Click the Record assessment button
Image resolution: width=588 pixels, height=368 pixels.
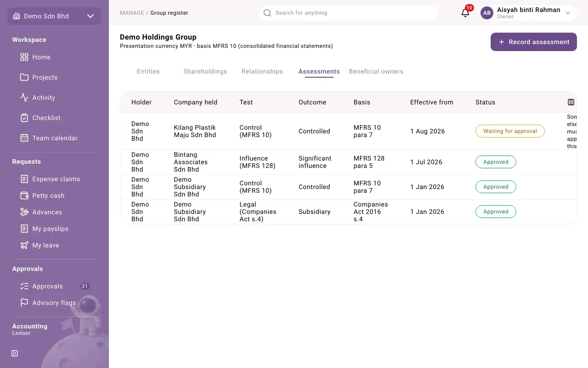[x=534, y=42]
